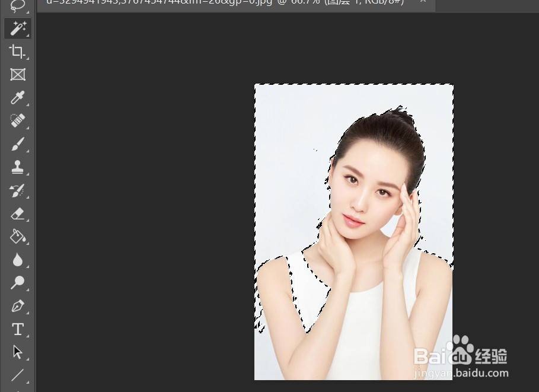Select the Spot Healing Brush tool
The width and height of the screenshot is (539, 392).
(18, 121)
